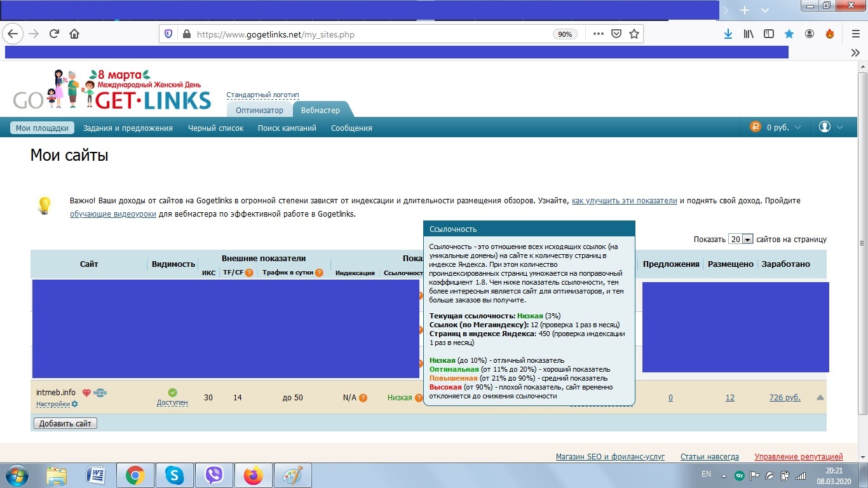Click the green availability checkmark icon
The height and width of the screenshot is (488, 868).
[172, 393]
